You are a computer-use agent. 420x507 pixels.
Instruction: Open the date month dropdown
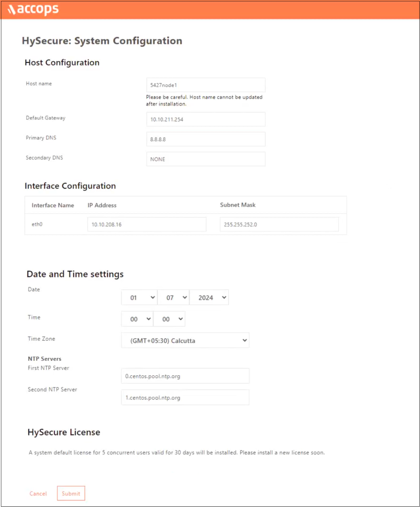click(174, 297)
